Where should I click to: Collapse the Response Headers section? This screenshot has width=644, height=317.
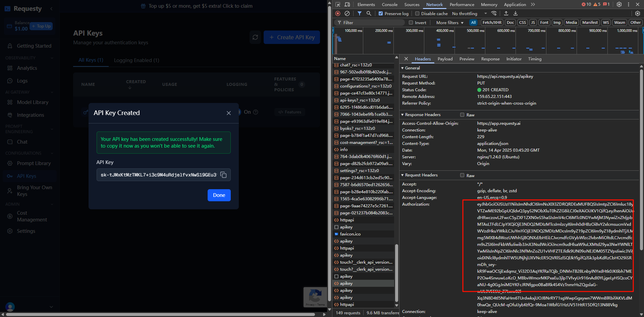point(402,115)
